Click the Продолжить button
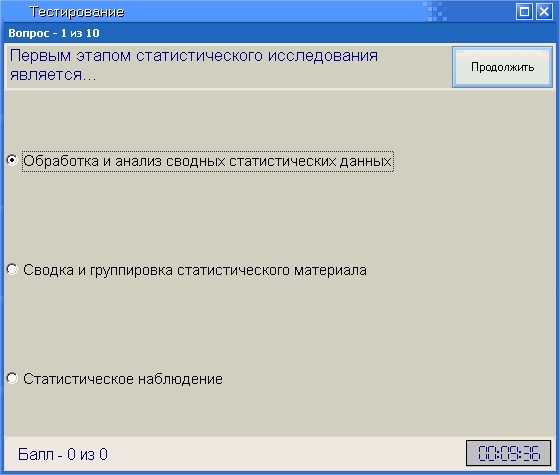Image resolution: width=560 pixels, height=475 pixels. point(502,67)
